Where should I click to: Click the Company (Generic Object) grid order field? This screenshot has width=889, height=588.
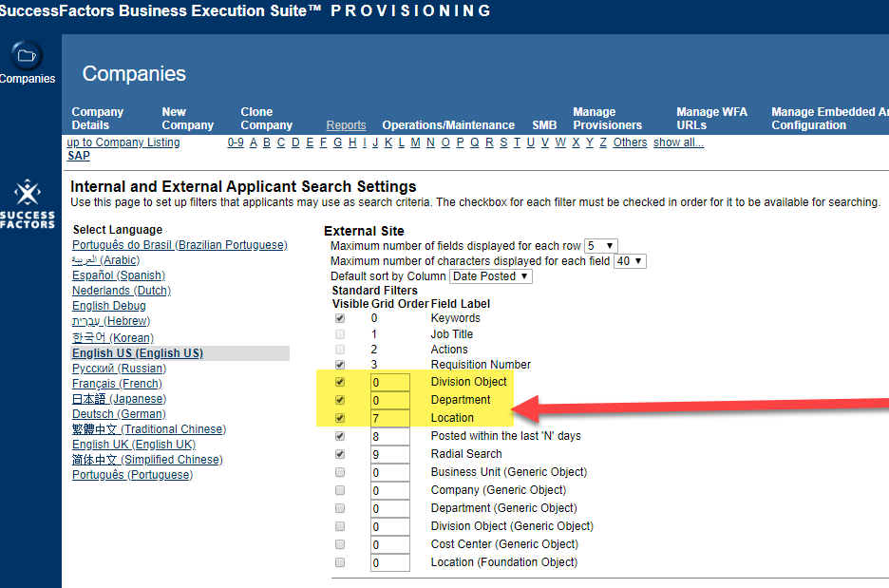tap(390, 491)
